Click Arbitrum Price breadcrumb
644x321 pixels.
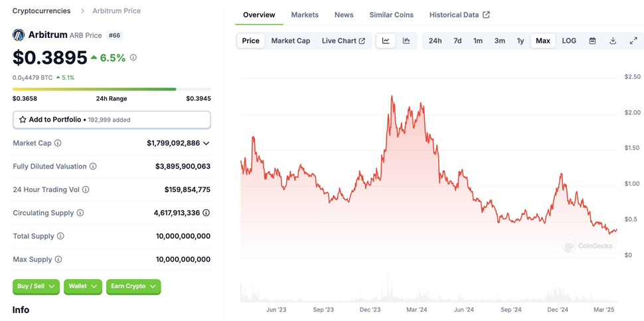(117, 11)
